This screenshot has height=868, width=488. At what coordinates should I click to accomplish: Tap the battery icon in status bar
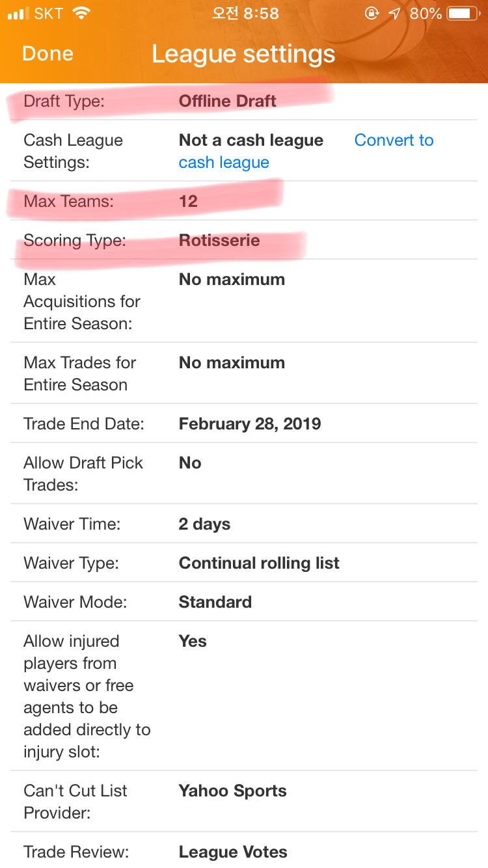point(463,14)
